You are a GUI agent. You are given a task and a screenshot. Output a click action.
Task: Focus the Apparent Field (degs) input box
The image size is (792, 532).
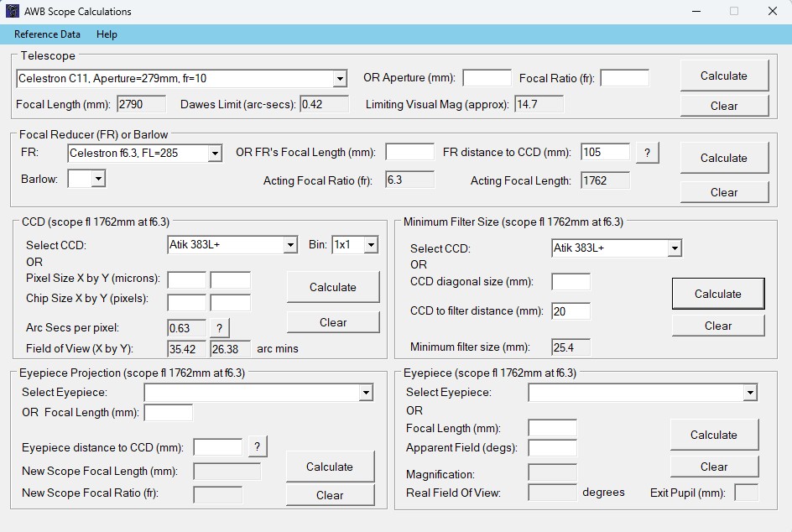(x=552, y=448)
